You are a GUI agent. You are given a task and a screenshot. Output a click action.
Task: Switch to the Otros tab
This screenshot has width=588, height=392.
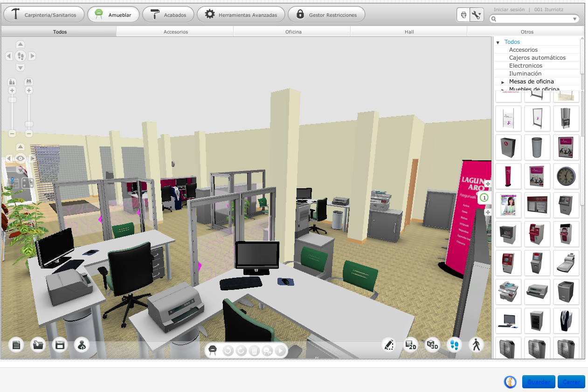tap(527, 32)
